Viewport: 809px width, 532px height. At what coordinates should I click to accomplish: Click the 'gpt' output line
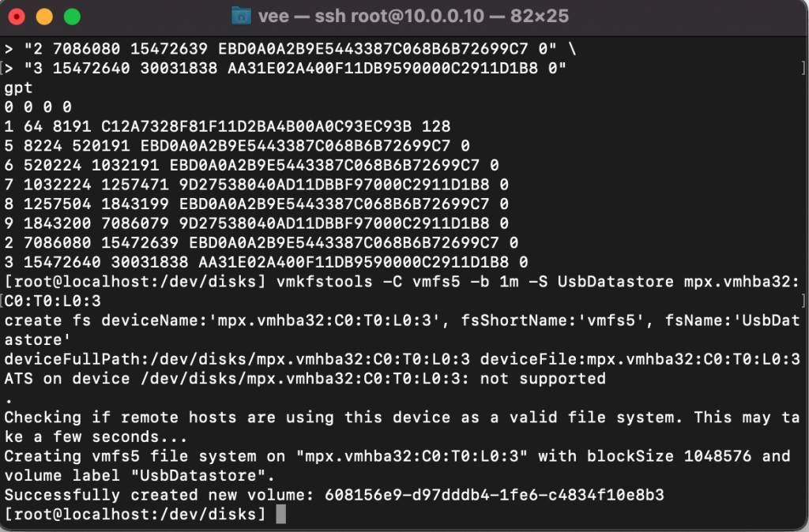click(19, 88)
